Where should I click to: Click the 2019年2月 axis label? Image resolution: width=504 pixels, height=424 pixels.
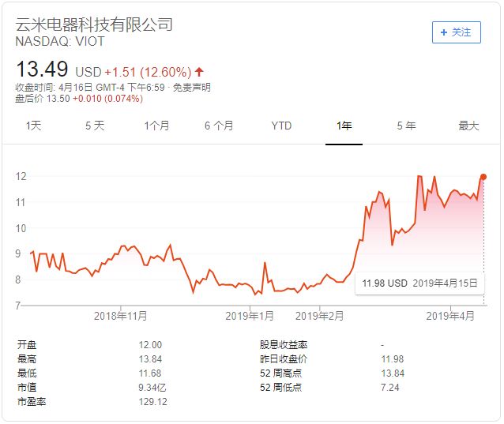[319, 316]
